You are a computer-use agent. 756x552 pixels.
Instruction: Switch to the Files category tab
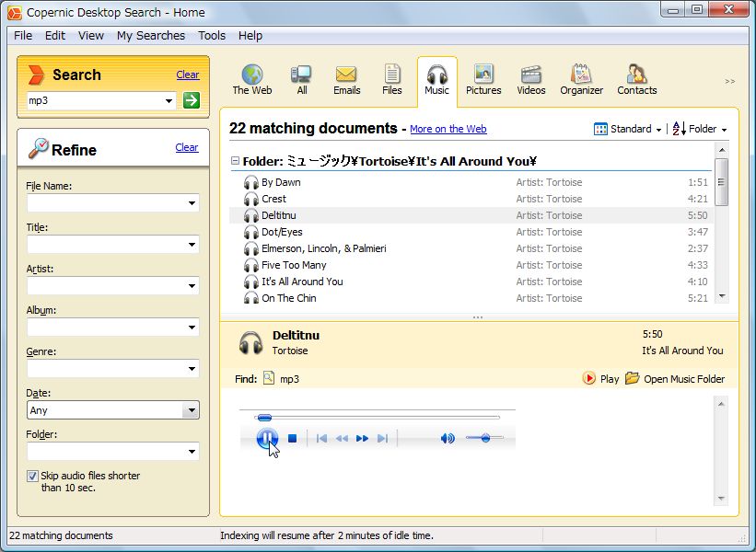(x=392, y=80)
